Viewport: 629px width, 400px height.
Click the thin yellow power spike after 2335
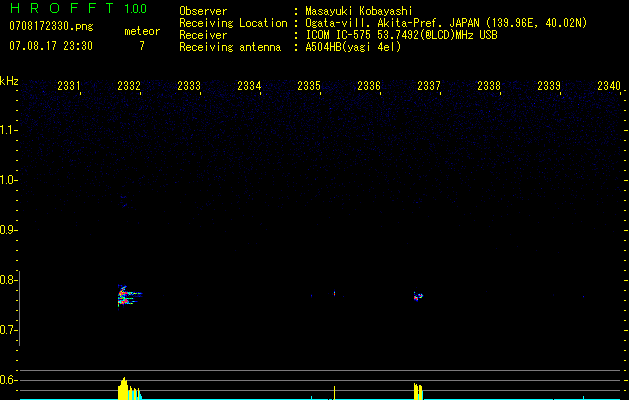click(334, 393)
